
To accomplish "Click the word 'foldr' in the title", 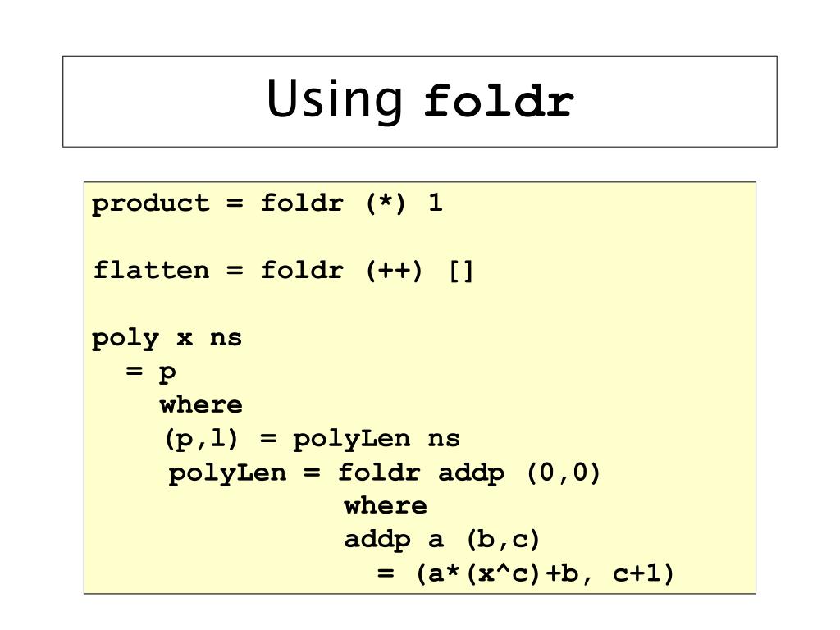I will pos(499,99).
